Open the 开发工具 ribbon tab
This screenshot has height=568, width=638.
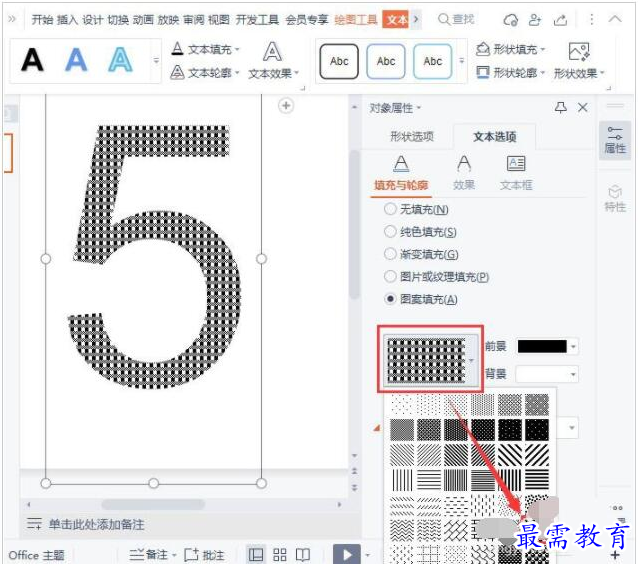pos(257,20)
